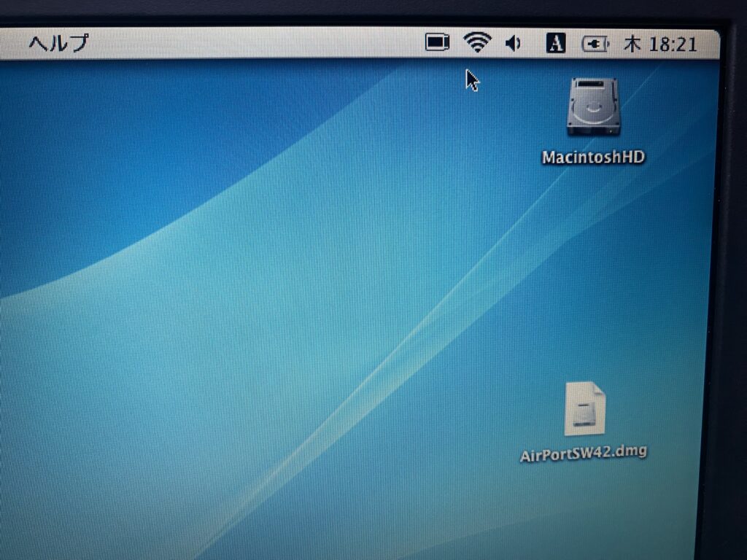Click the volume speaker icon
747x560 pixels.
pyautogui.click(x=513, y=44)
